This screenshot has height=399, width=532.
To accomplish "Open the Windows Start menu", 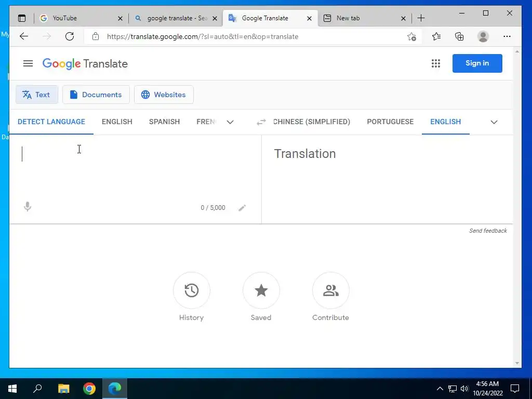I will [12, 389].
